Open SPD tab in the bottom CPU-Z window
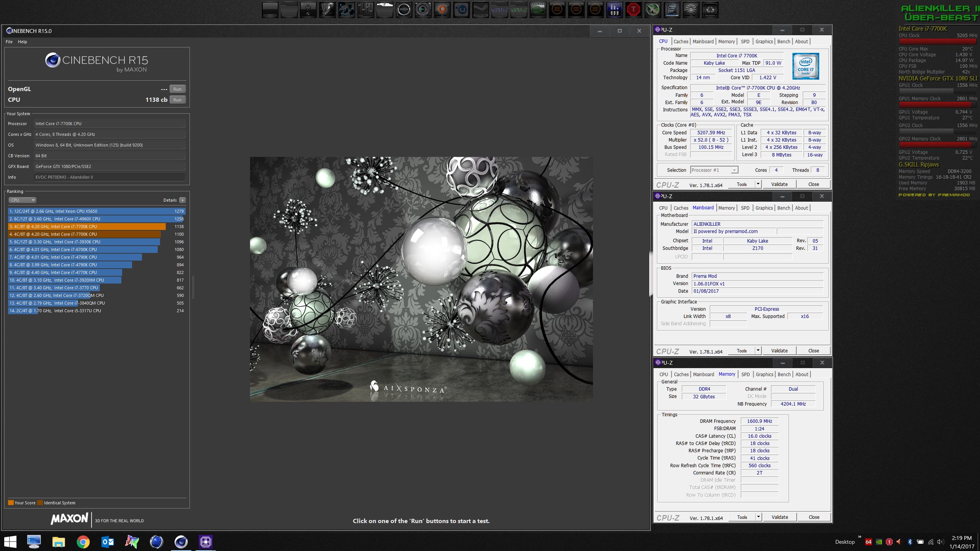 pos(745,375)
